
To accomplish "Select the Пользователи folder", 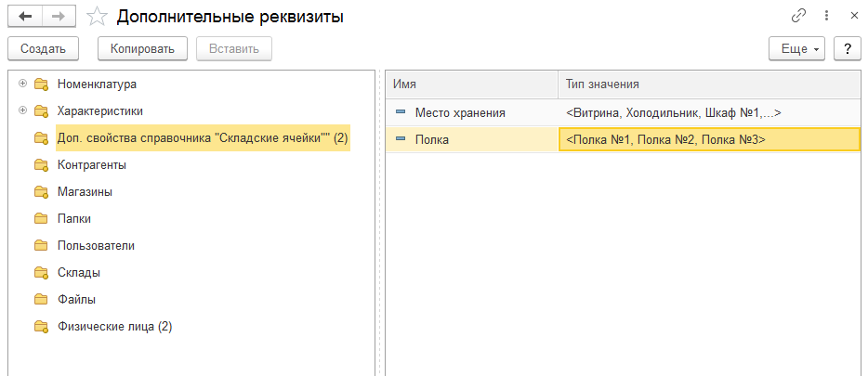I will [96, 246].
